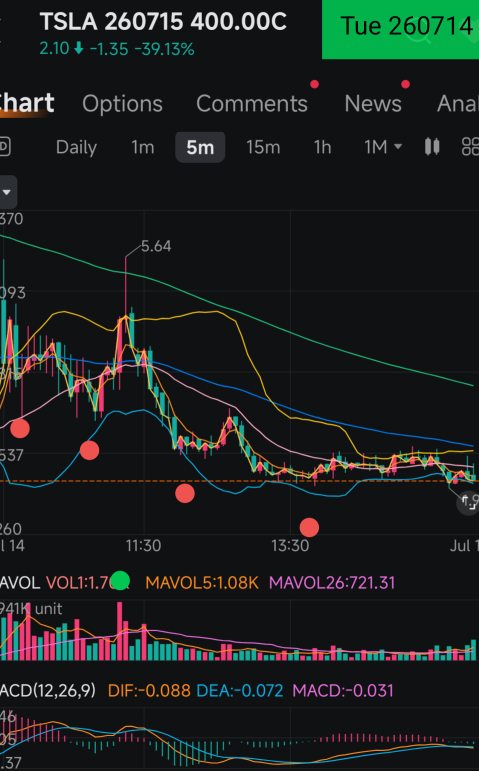The height and width of the screenshot is (771, 479).
Task: Switch the chart interval to 15m
Action: [x=263, y=147]
